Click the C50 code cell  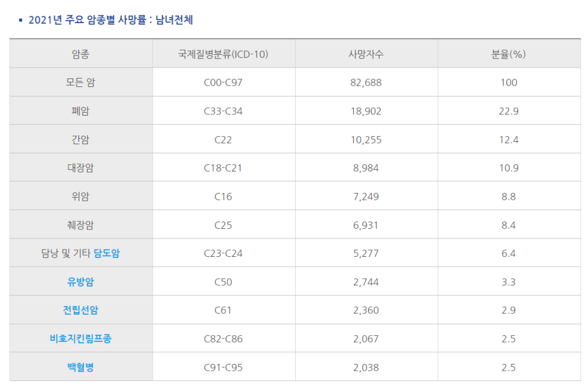(223, 282)
